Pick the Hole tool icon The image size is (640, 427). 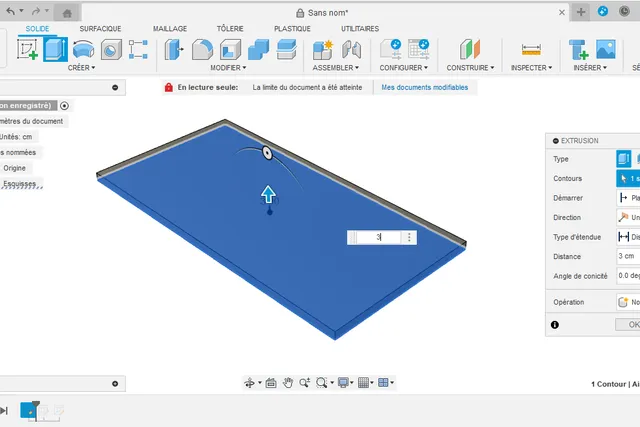pos(111,50)
